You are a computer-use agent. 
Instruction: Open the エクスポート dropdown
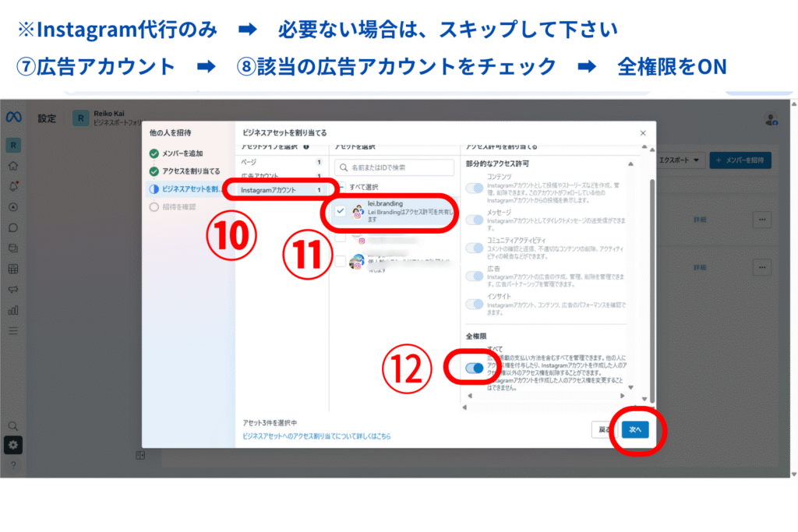[680, 160]
